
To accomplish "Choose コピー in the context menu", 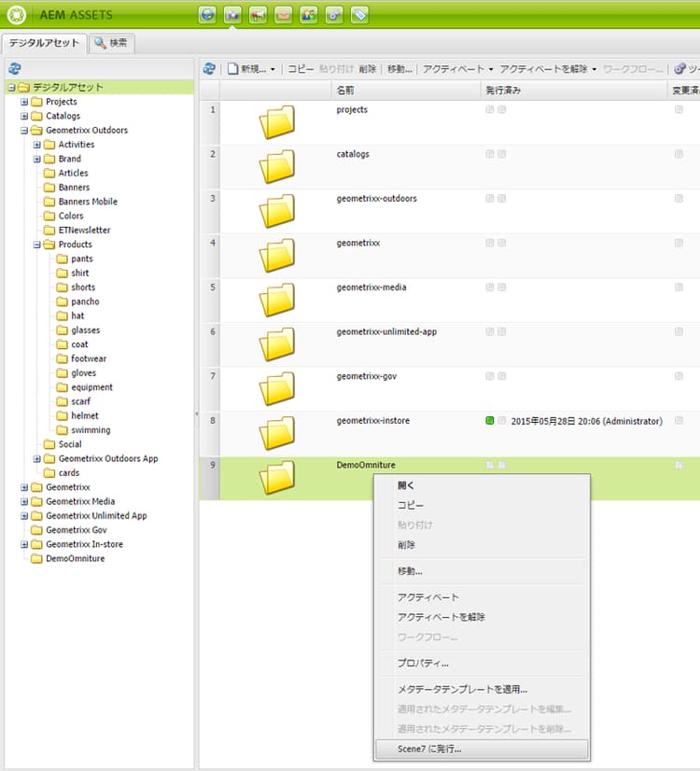I will (483, 505).
